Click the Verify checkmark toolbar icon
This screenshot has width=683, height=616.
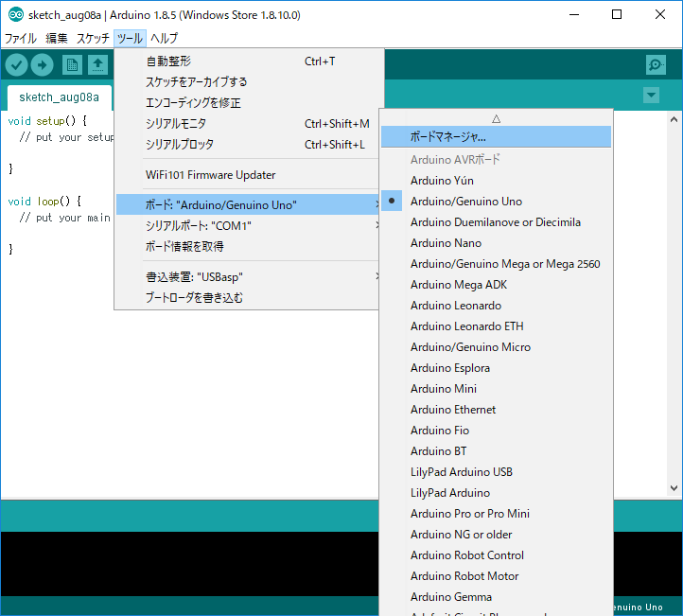(x=16, y=65)
